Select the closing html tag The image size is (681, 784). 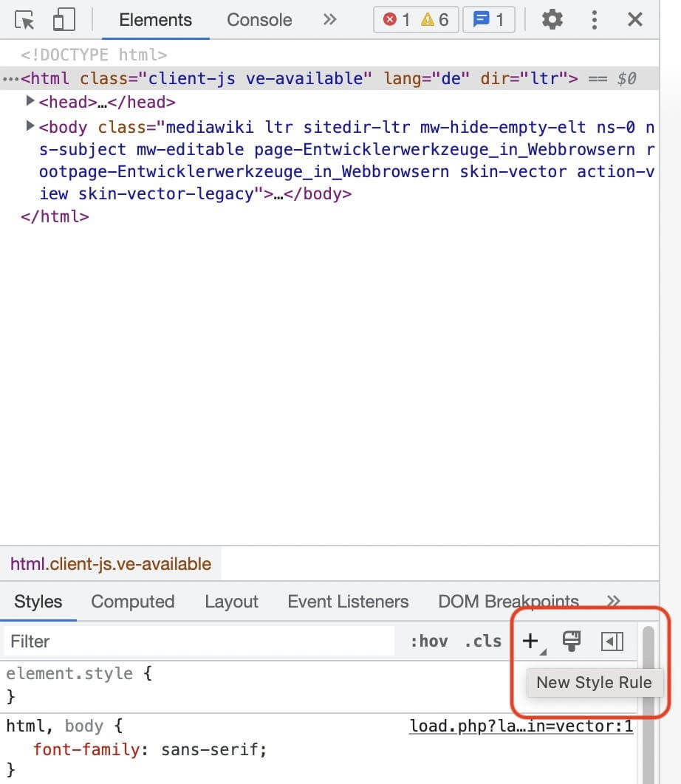pyautogui.click(x=55, y=216)
